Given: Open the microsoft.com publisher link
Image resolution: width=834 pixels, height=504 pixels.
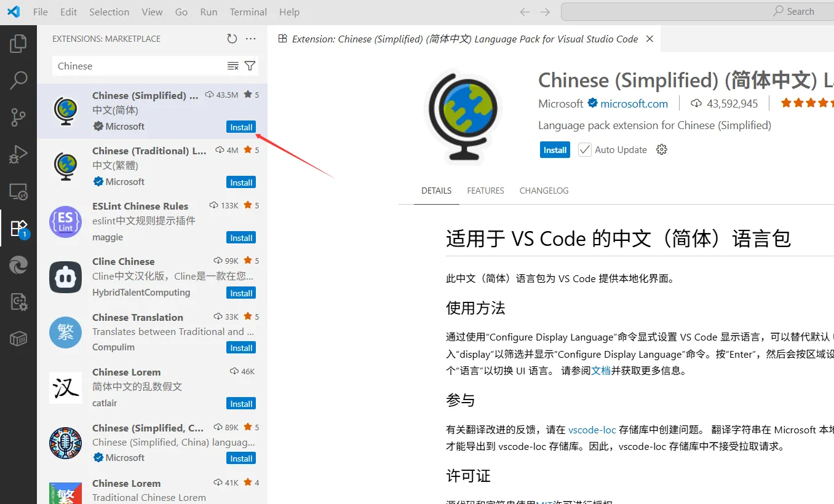Looking at the screenshot, I should [634, 104].
